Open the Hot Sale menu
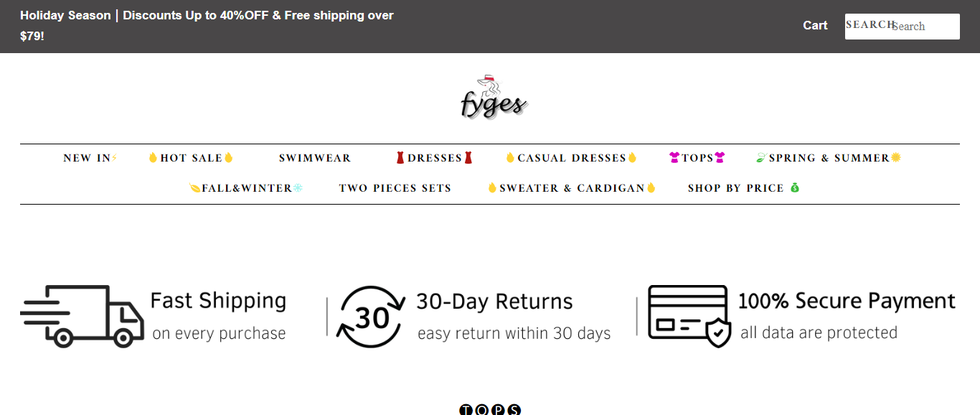Viewport: 980px width, 415px height. point(191,158)
